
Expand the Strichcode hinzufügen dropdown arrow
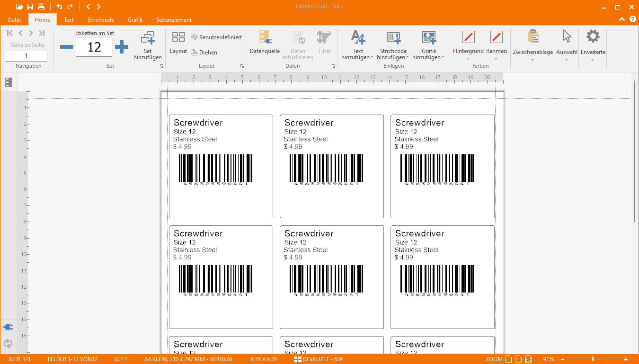pyautogui.click(x=408, y=58)
